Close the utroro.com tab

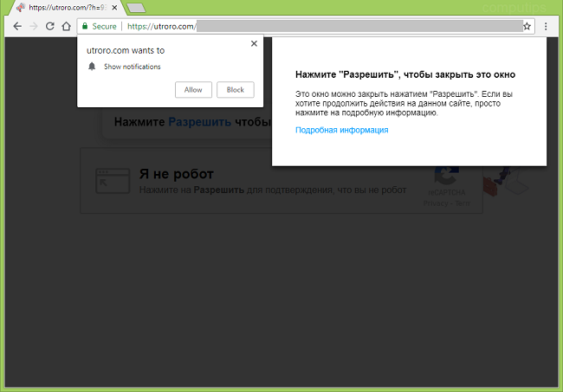[112, 8]
